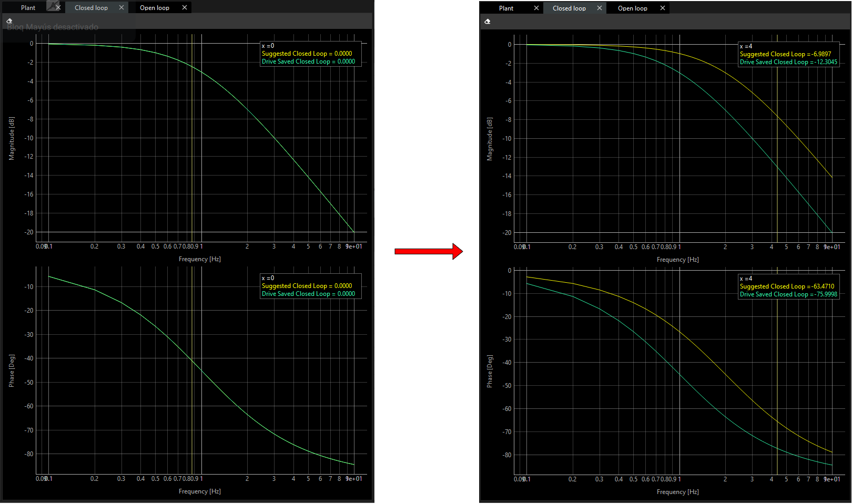Click the Magnitude [dB] axis label on the right panel
The width and height of the screenshot is (852, 504).
[x=489, y=138]
